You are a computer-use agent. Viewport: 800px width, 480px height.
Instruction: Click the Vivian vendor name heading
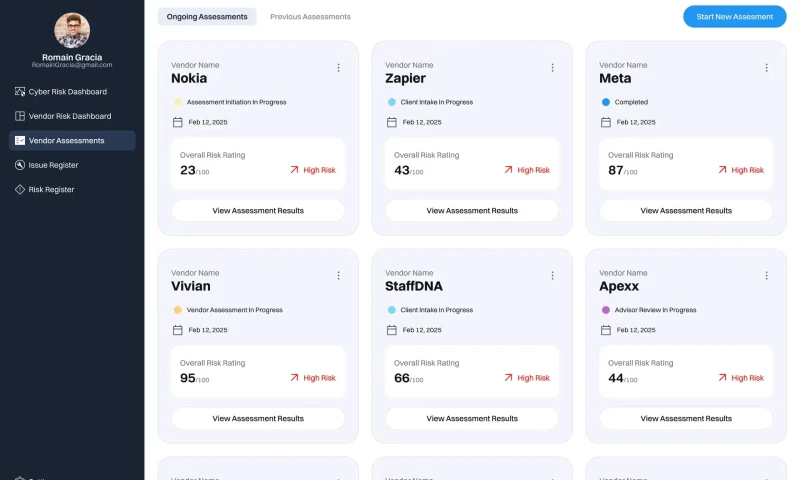[191, 286]
